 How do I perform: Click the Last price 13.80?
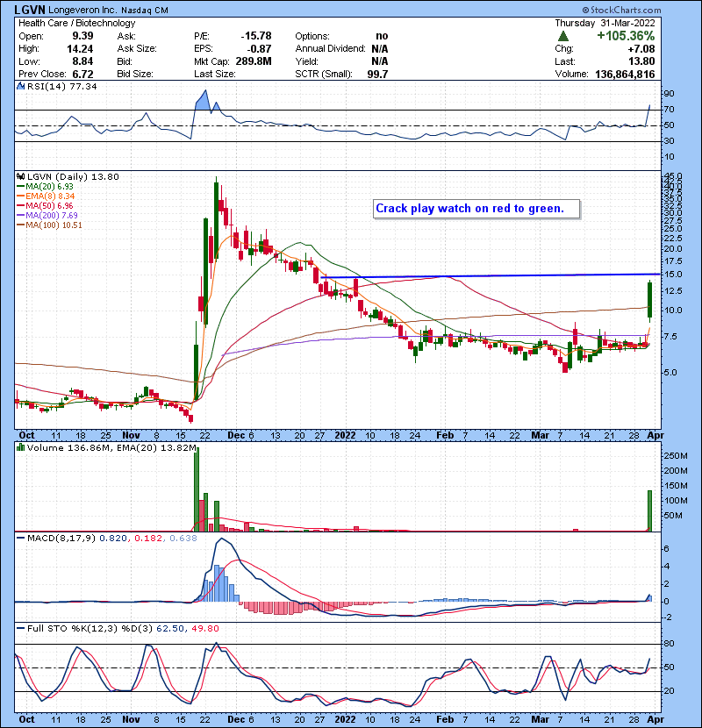641,61
